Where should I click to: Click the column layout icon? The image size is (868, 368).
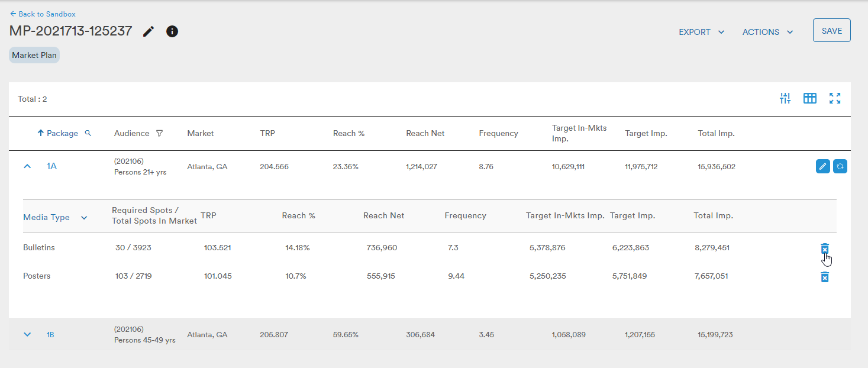click(810, 99)
